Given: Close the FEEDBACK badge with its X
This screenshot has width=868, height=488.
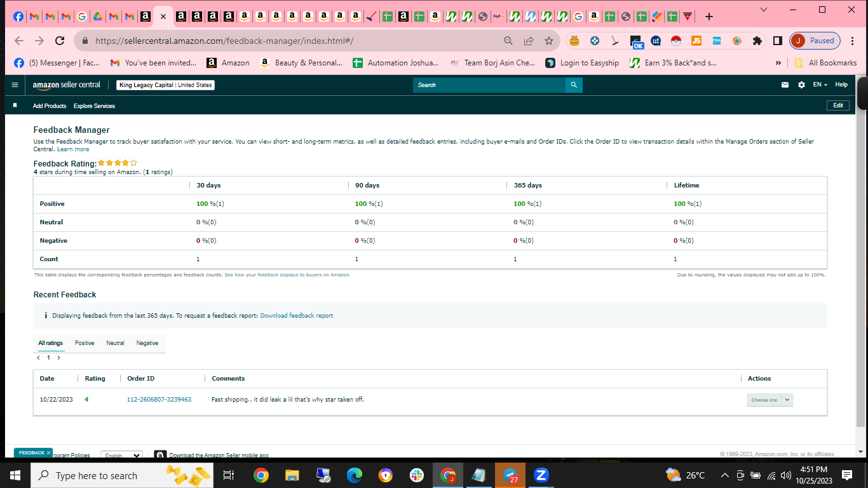Looking at the screenshot, I should pyautogui.click(x=48, y=453).
